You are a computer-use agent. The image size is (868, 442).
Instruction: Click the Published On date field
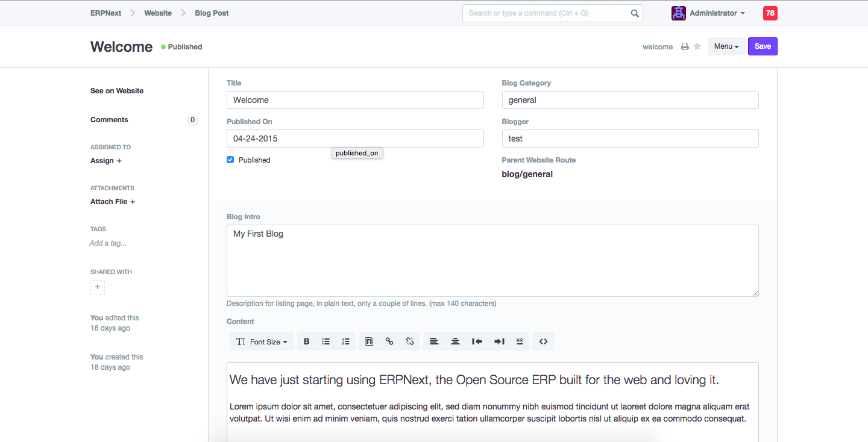355,139
